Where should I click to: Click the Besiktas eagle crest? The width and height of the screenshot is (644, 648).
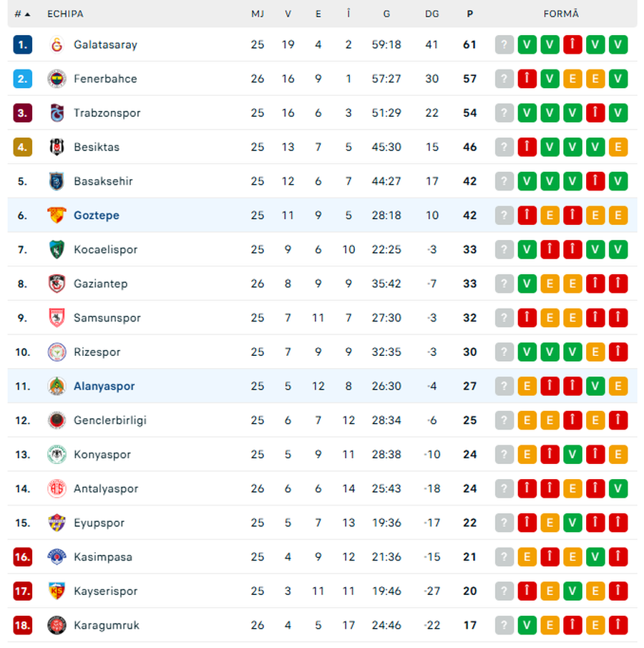[57, 147]
